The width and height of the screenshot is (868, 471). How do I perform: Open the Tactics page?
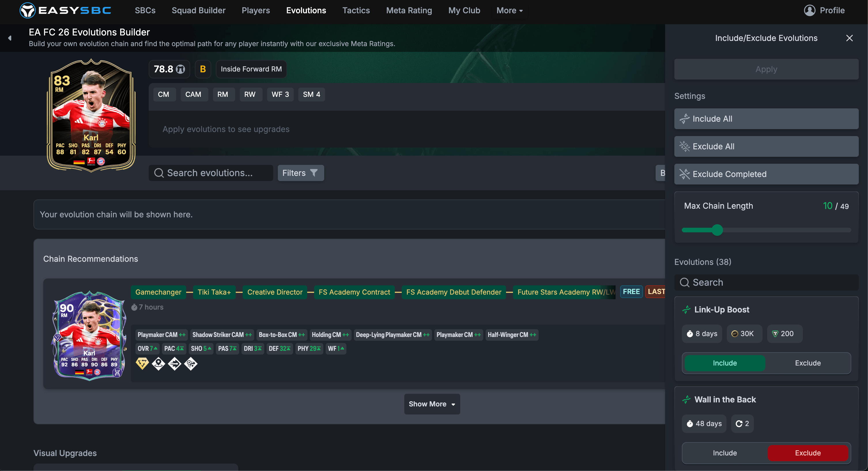(356, 10)
